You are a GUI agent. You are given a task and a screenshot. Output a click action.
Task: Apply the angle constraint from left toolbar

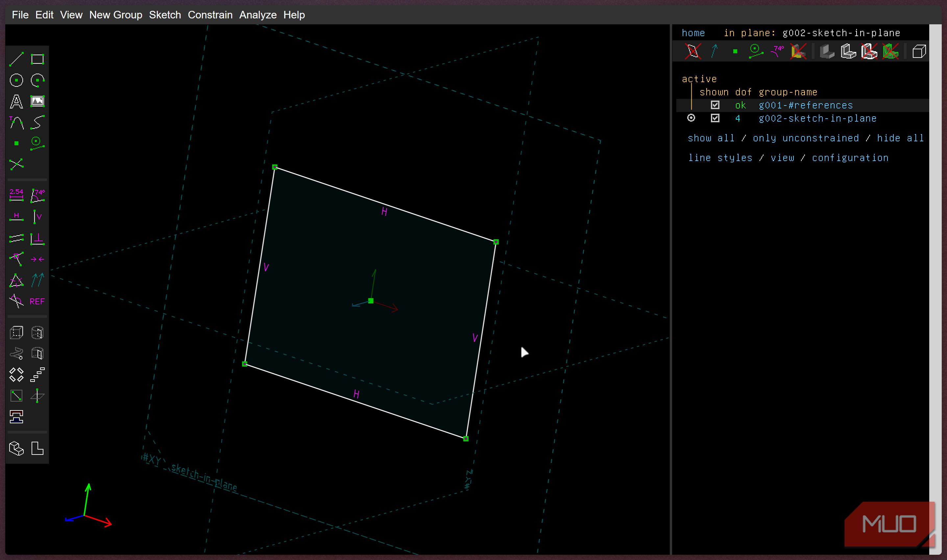[x=37, y=196]
